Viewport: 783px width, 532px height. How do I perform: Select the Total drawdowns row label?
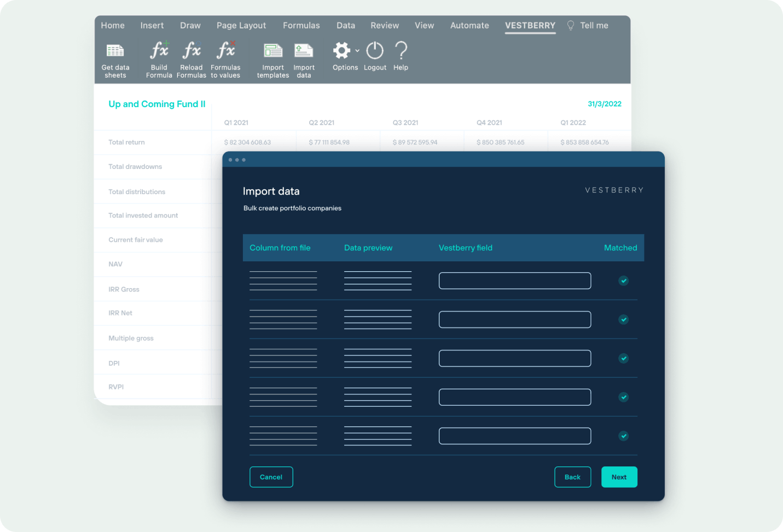[x=135, y=167]
